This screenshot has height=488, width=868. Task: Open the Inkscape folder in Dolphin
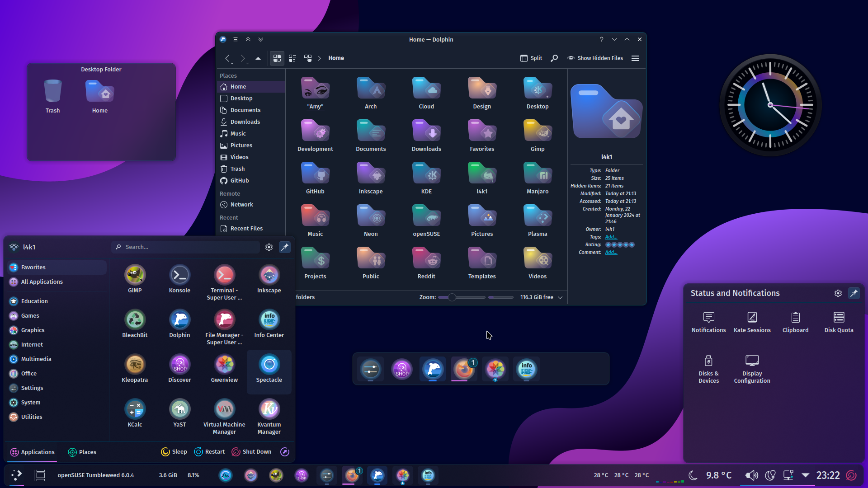tap(371, 178)
